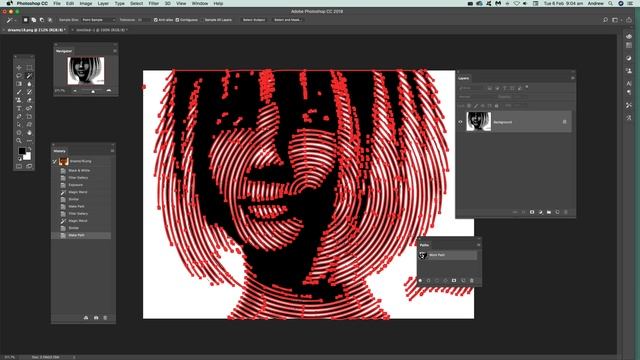Screen dimensions: 640x360
Task: Toggle Anti-alias checkbox
Action: click(156, 20)
